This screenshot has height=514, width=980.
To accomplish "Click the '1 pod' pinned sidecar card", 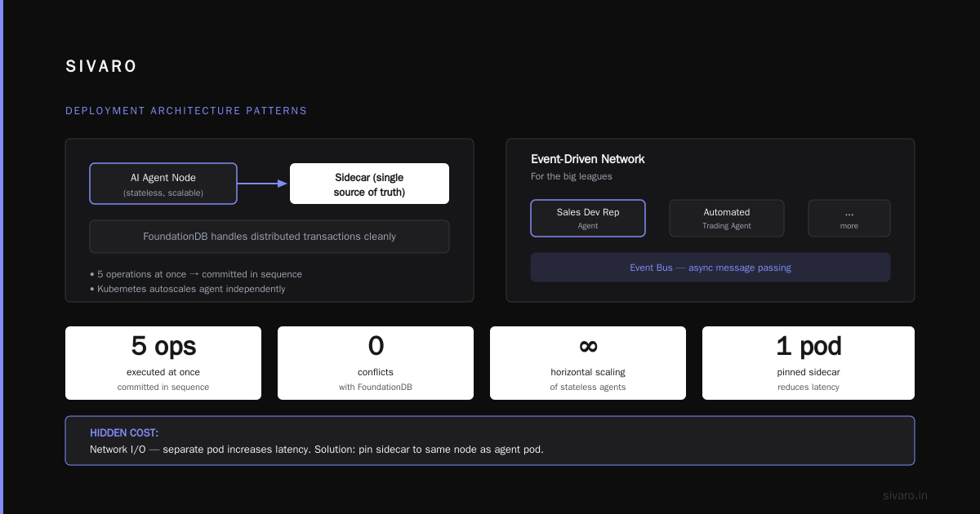I will point(808,363).
